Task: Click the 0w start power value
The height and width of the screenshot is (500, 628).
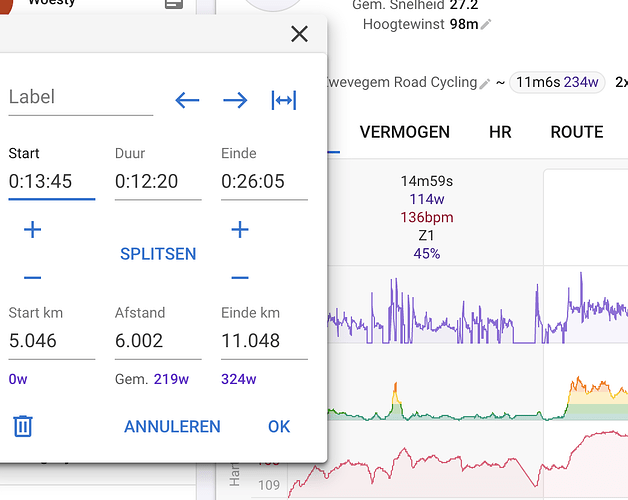Action: 18,379
